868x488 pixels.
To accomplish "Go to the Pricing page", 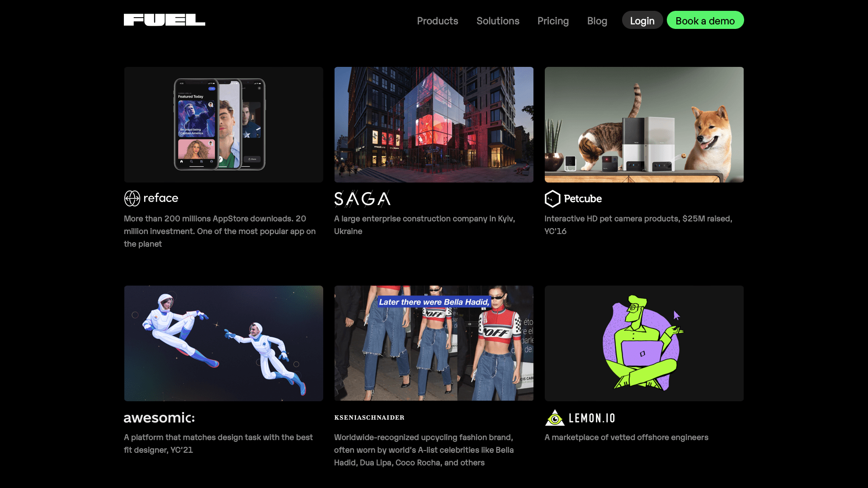I will point(553,21).
